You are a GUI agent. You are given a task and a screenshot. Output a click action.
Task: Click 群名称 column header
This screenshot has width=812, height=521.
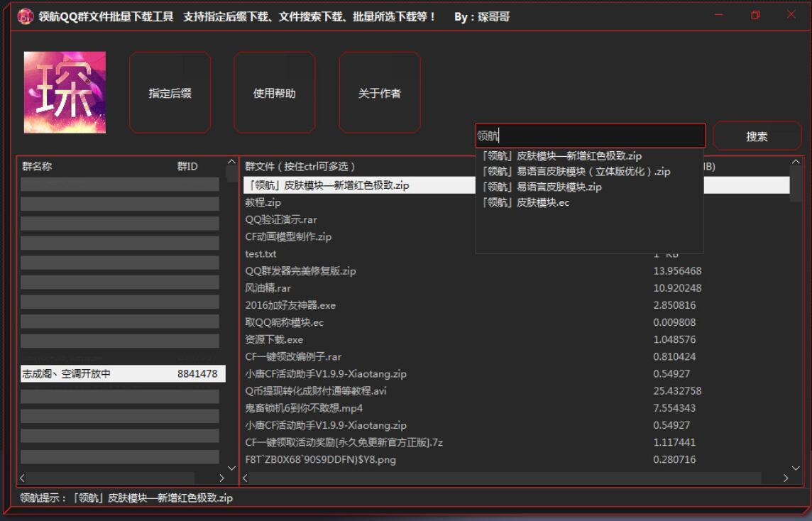pyautogui.click(x=37, y=166)
